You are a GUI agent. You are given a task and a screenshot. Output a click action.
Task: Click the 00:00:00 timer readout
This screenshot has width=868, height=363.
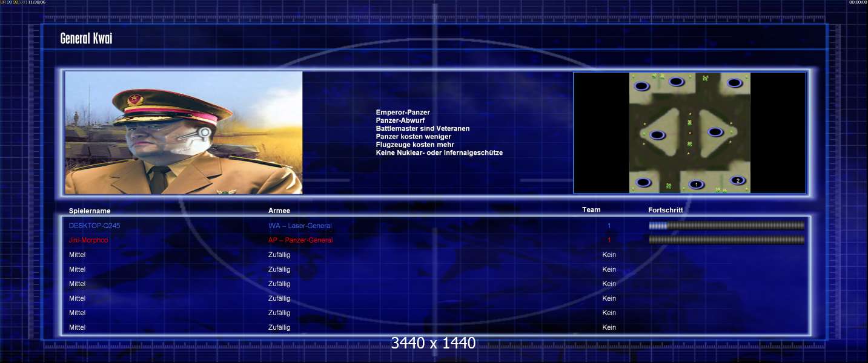point(858,2)
